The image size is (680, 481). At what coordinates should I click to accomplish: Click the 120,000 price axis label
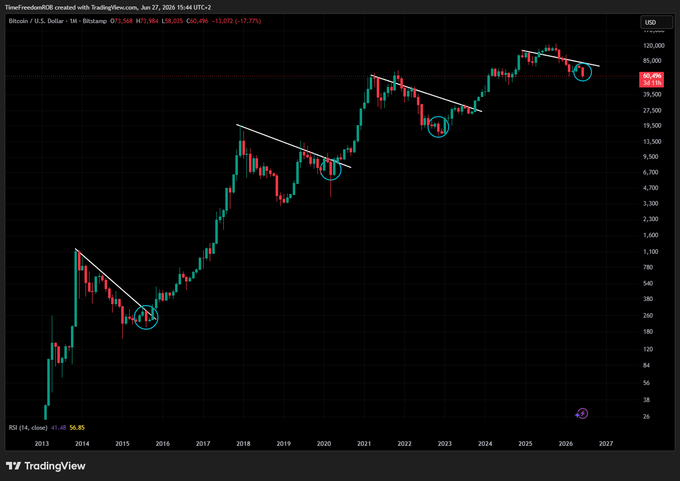pos(655,46)
